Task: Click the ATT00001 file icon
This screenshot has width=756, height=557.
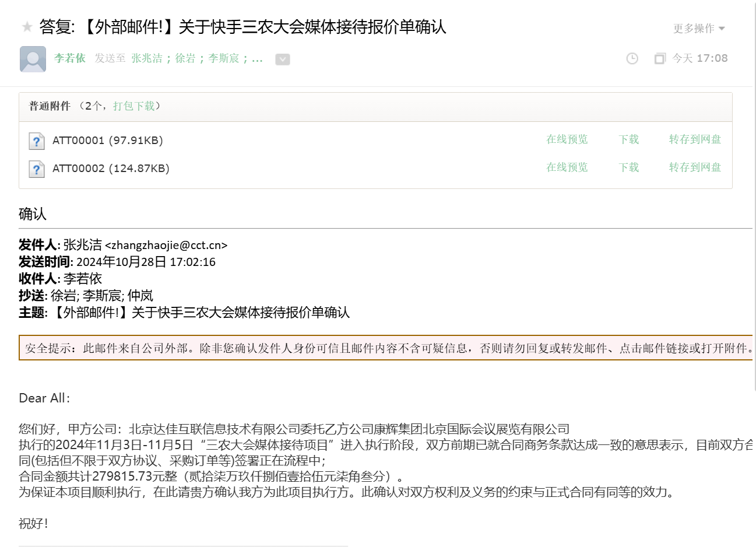Action: (37, 141)
